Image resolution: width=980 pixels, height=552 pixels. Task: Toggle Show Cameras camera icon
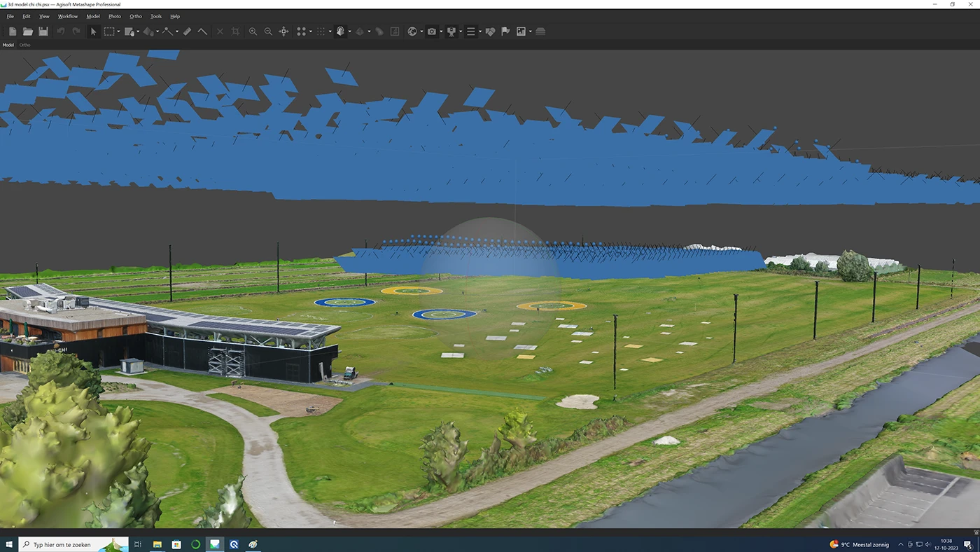[x=432, y=32]
